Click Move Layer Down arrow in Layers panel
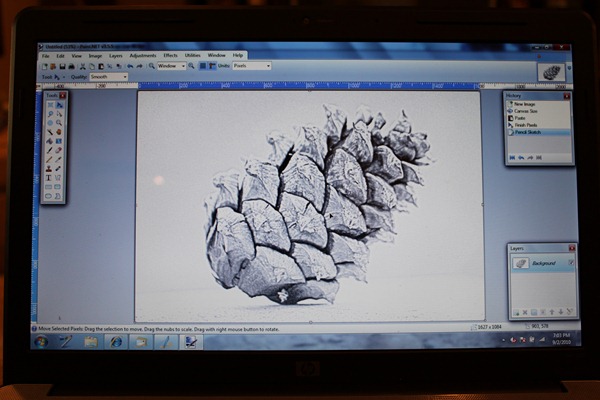The width and height of the screenshot is (600, 400). click(x=561, y=312)
